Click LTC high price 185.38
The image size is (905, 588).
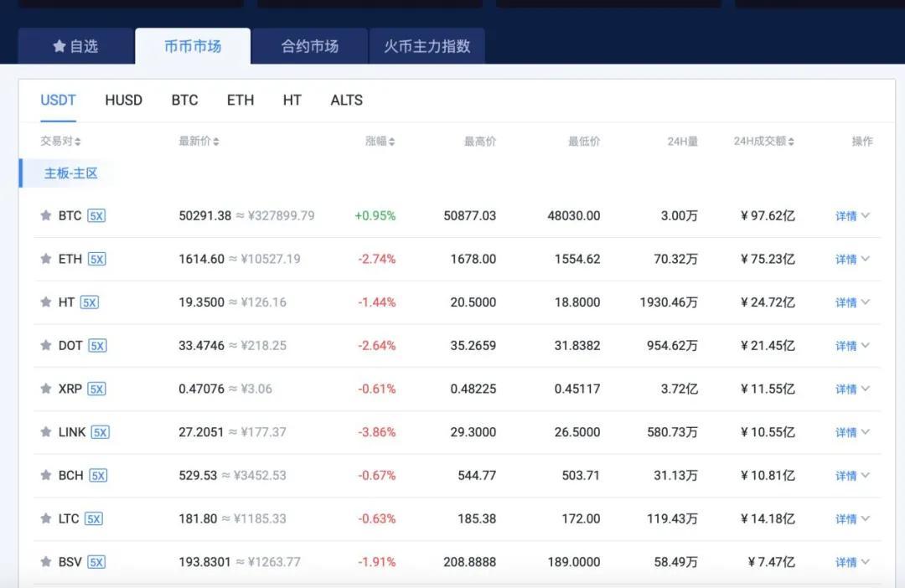point(477,518)
